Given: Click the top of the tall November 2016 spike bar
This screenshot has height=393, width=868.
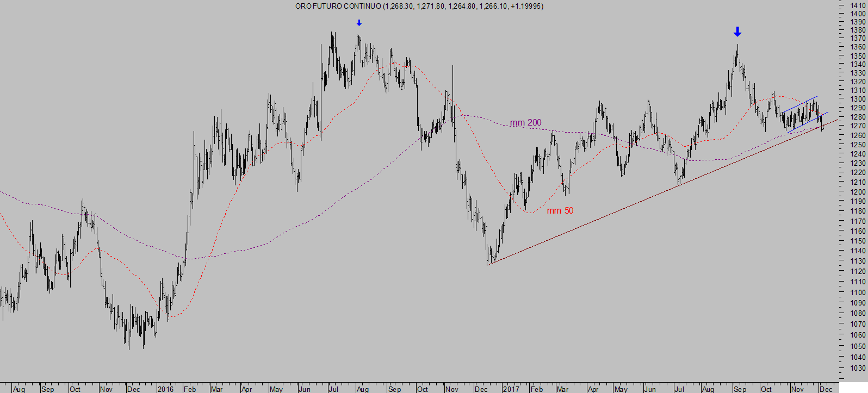Looking at the screenshot, I should coord(452,66).
